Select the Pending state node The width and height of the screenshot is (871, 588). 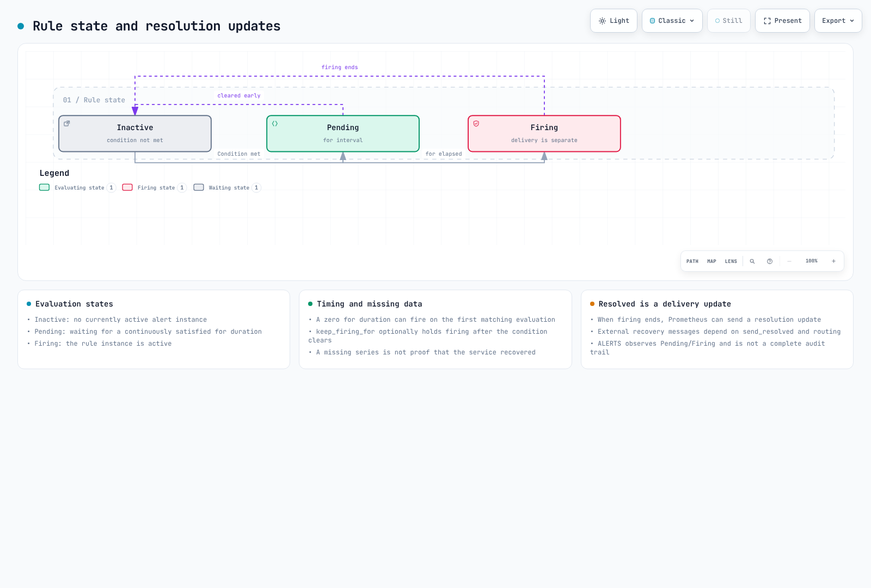coord(343,133)
